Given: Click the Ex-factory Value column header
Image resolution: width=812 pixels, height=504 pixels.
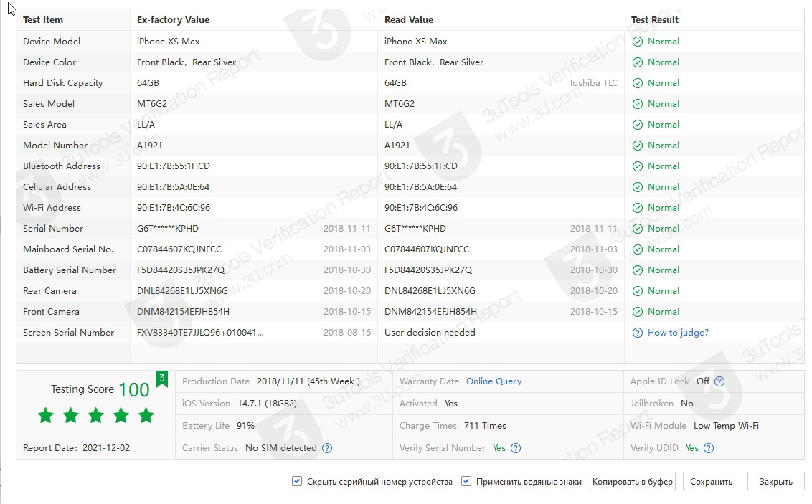Looking at the screenshot, I should [x=173, y=19].
